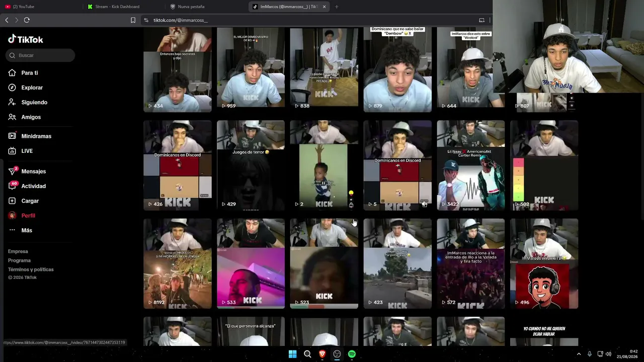Play the video with 434 views
This screenshot has width=644, height=362.
[178, 69]
